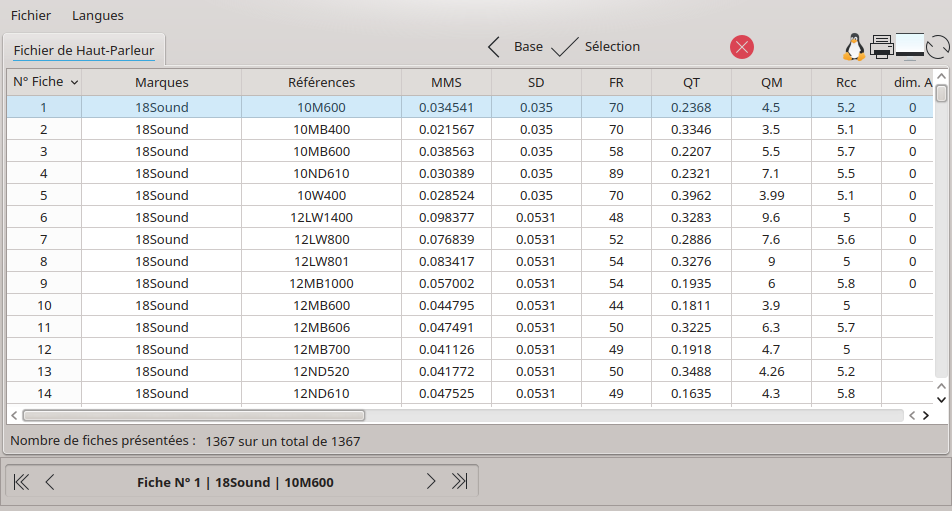
Task: Click the fiche count status text
Action: [185, 441]
